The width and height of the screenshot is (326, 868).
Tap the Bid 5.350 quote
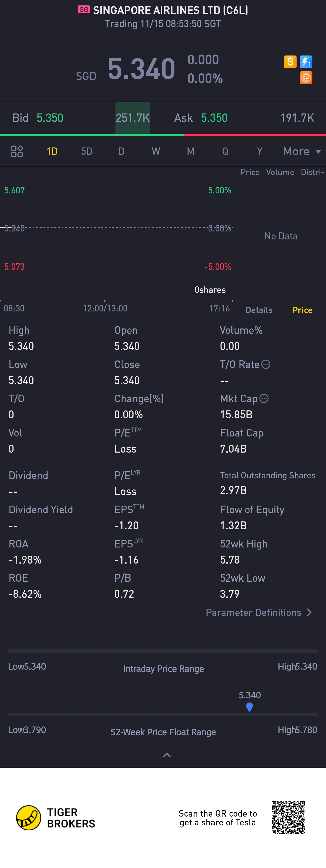tap(38, 118)
